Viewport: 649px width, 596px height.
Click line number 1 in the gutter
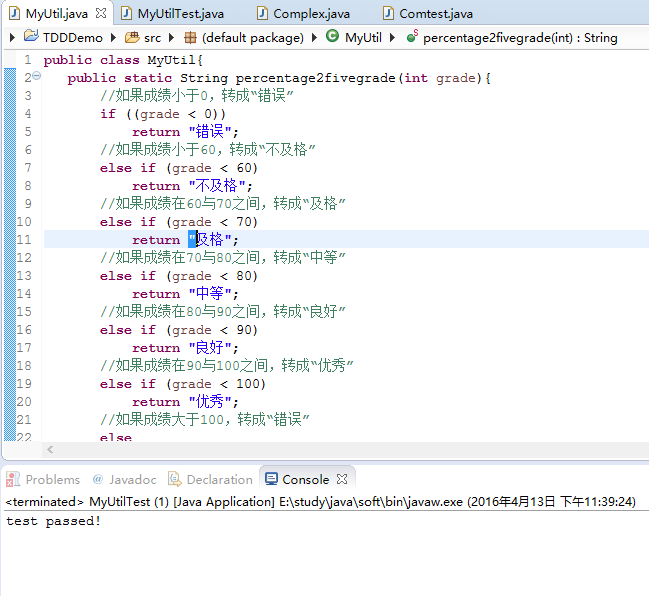pos(27,60)
